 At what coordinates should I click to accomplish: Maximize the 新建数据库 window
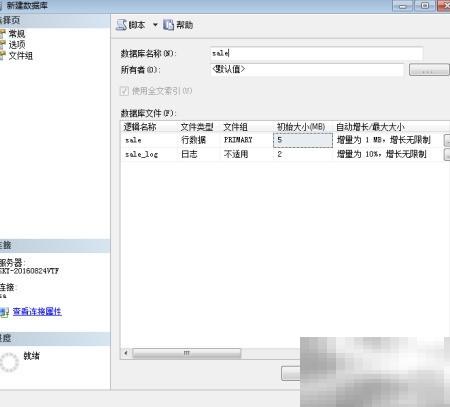[424, 6]
